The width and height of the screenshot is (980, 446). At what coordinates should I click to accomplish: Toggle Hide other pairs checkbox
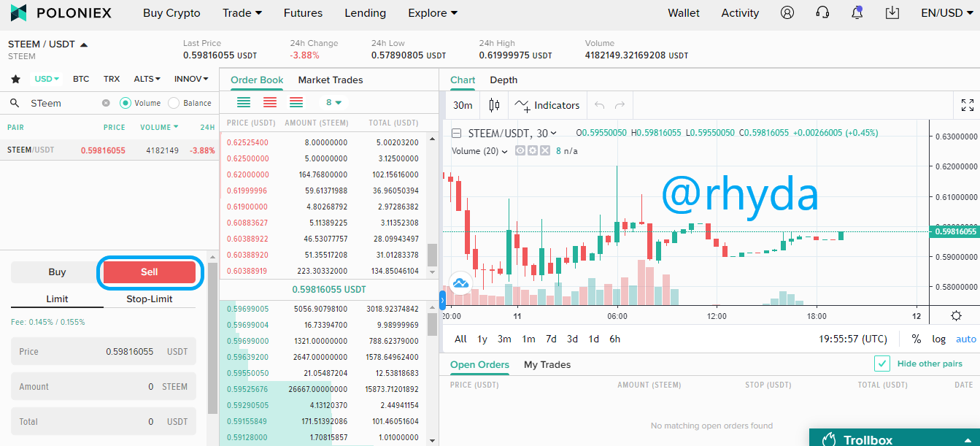point(882,364)
